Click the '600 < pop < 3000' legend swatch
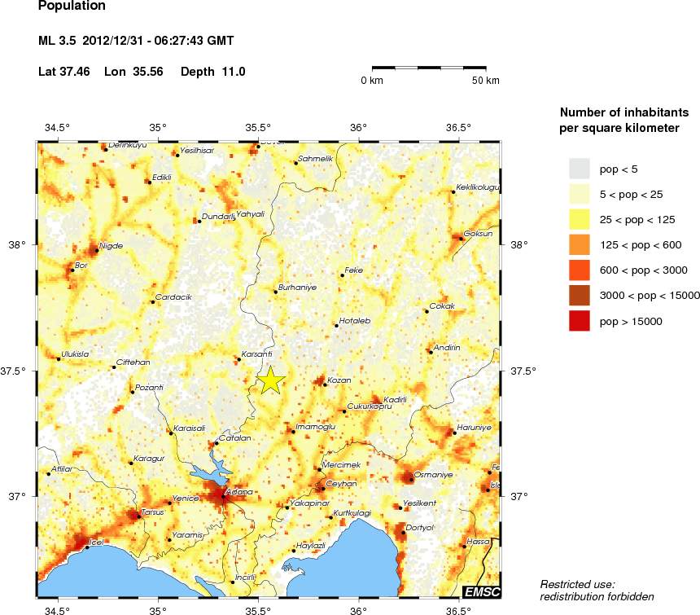Viewport: 700px width, 615px height. click(x=579, y=270)
